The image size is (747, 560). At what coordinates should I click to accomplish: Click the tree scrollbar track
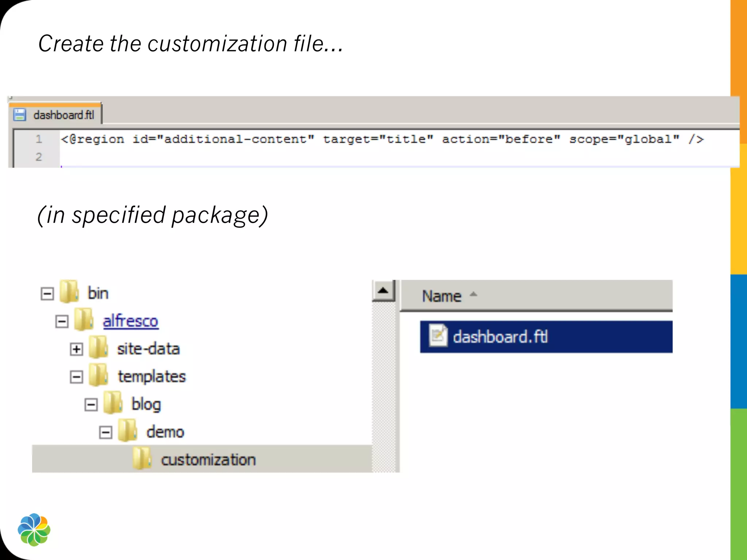(x=383, y=387)
